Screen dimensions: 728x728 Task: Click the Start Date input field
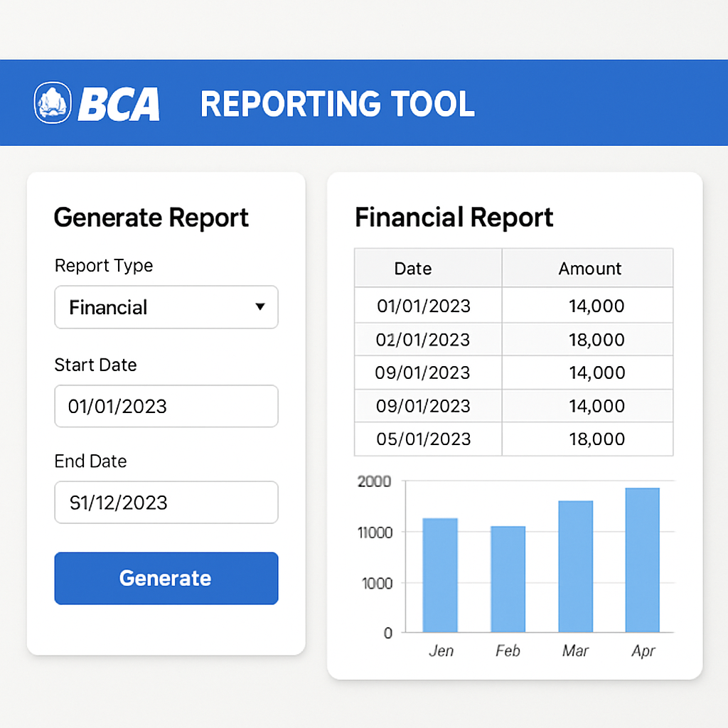pos(166,406)
